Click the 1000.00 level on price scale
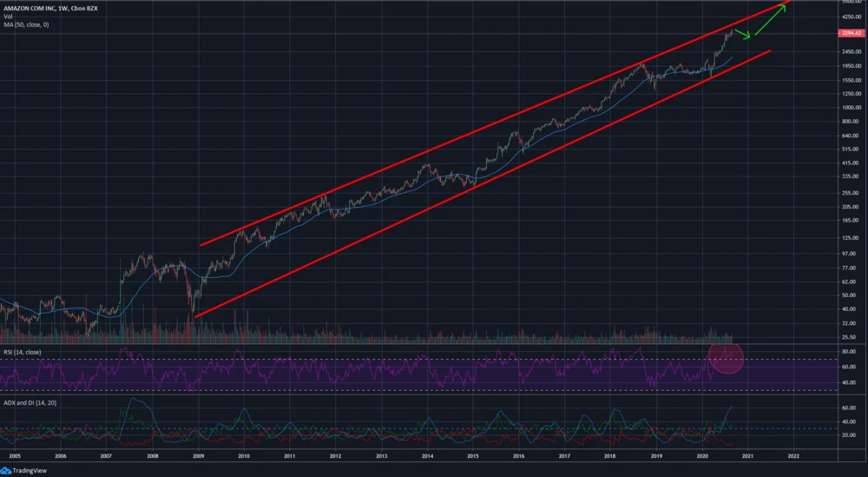Screen dimensions: 868x477 (850, 107)
